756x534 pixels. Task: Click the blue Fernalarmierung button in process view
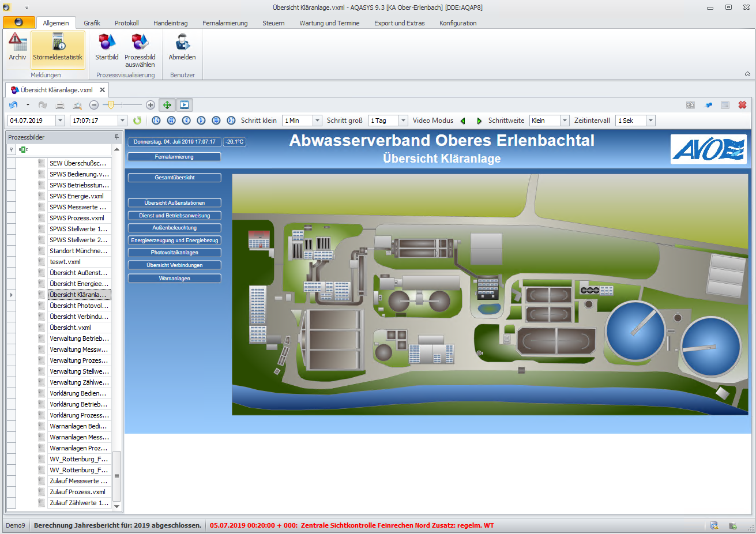(x=174, y=157)
